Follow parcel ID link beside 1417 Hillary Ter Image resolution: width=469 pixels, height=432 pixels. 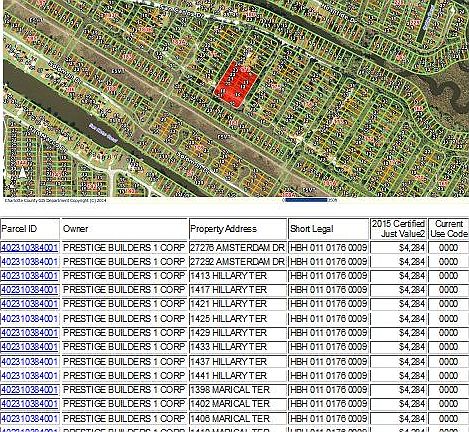click(29, 290)
